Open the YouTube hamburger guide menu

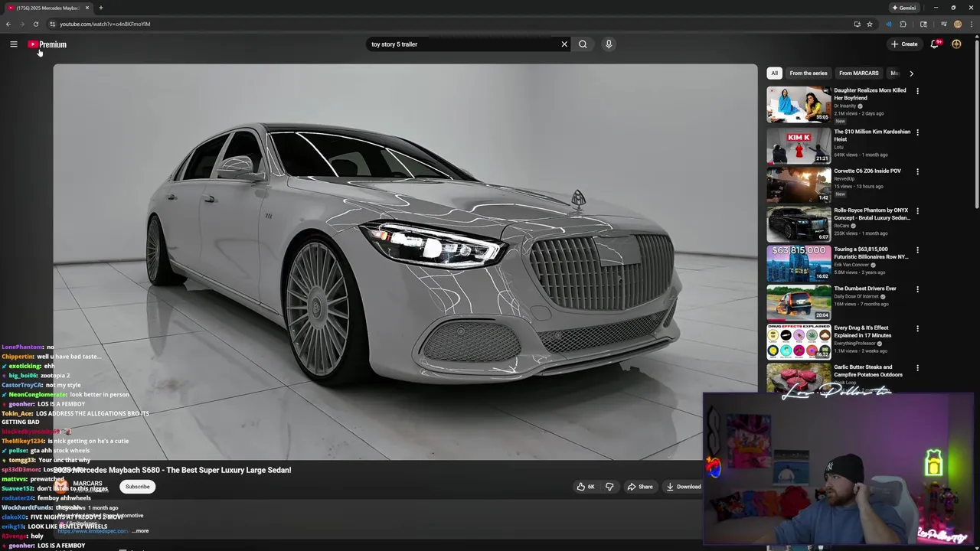(x=14, y=44)
